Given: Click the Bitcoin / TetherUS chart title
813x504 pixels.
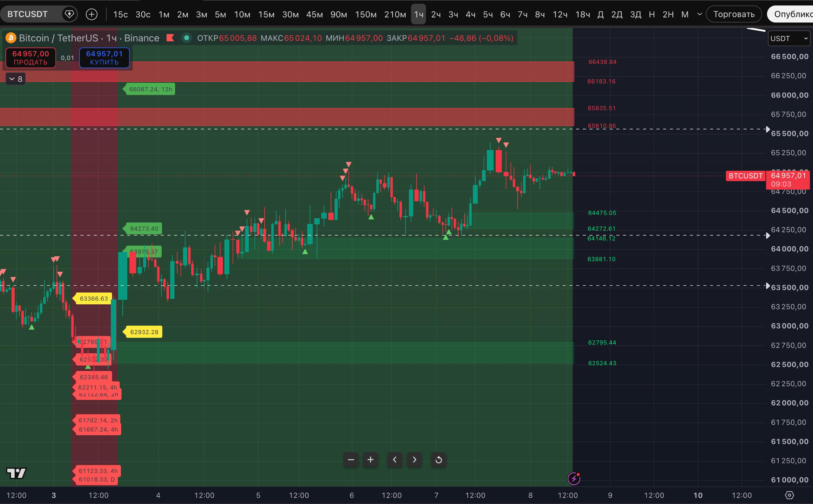Looking at the screenshot, I should click(x=89, y=38).
